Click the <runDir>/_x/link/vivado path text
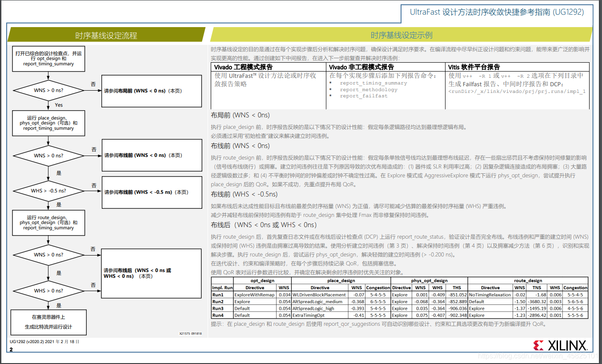The height and width of the screenshot is (364, 602). [x=517, y=92]
